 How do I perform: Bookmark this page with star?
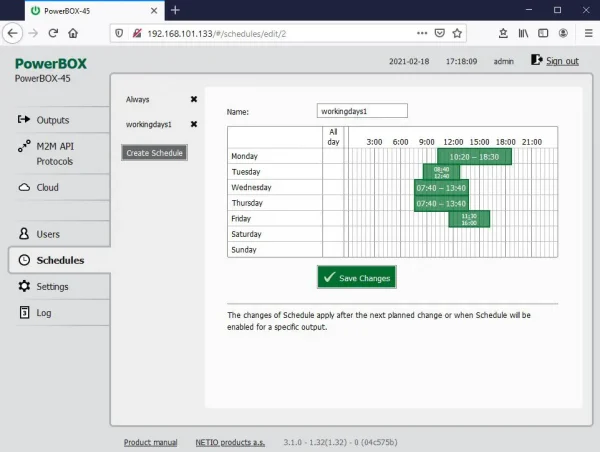click(457, 33)
